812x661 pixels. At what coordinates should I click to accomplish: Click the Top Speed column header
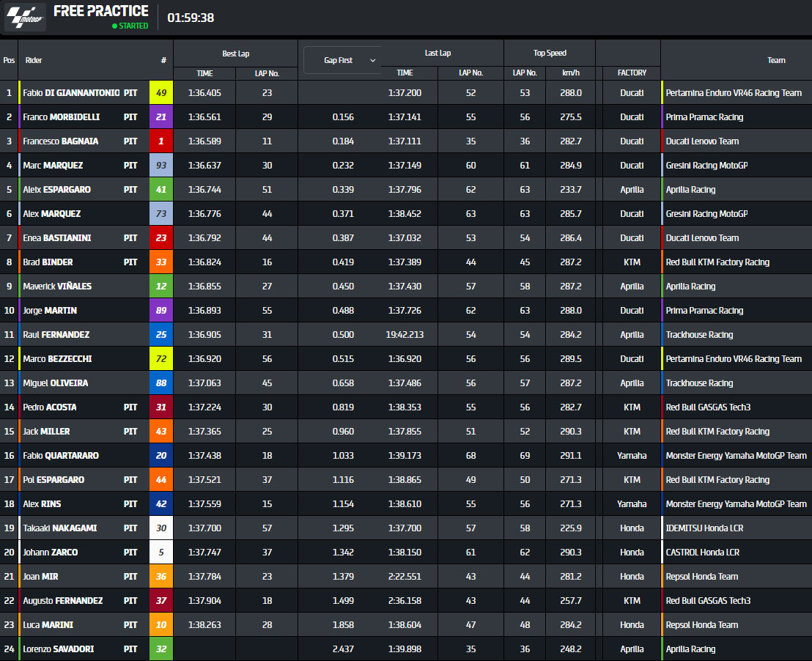pyautogui.click(x=549, y=53)
